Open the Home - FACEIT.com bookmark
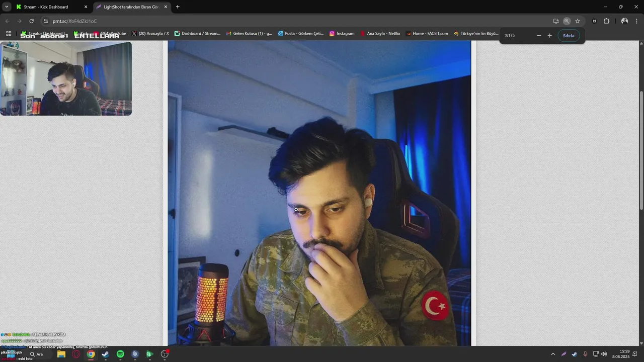644x362 pixels. pos(427,34)
